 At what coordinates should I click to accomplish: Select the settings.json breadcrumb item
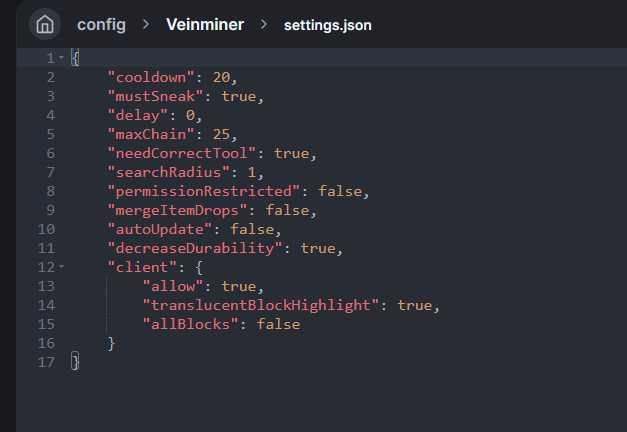(x=327, y=24)
